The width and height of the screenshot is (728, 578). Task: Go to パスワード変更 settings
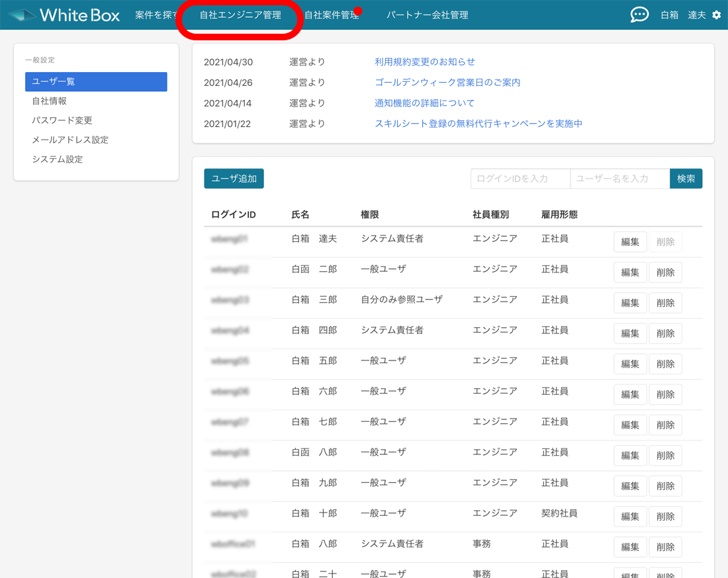pos(62,120)
